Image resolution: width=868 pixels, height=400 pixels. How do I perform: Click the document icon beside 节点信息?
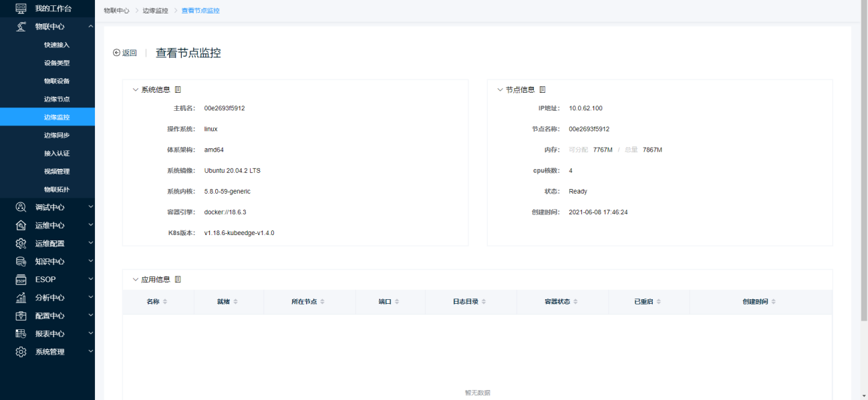click(x=543, y=89)
